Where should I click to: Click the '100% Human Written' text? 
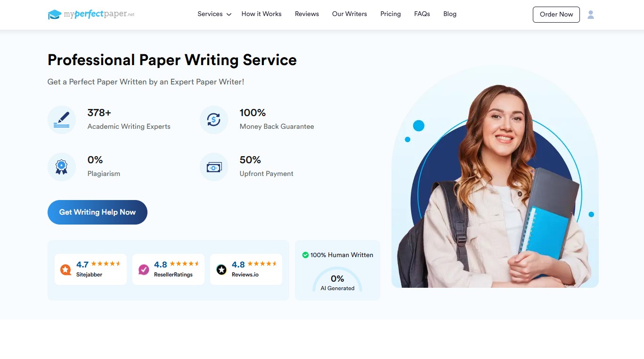pos(342,255)
